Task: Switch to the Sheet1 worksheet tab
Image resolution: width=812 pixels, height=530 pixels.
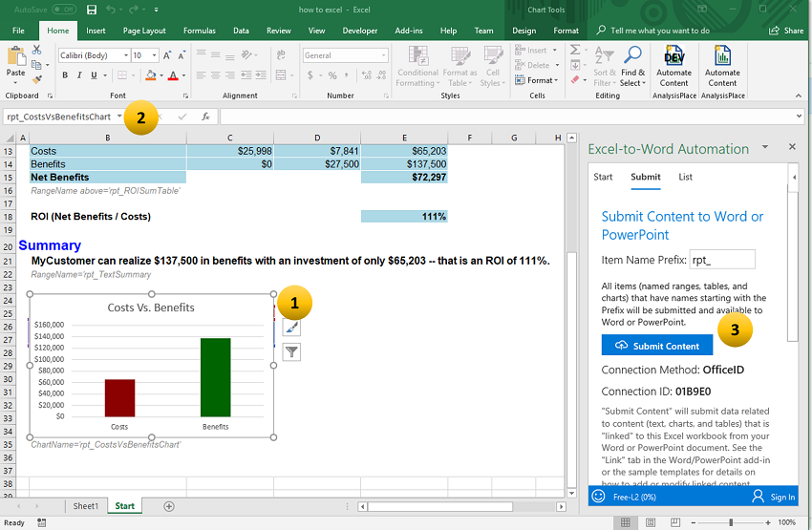Action: 85,506
